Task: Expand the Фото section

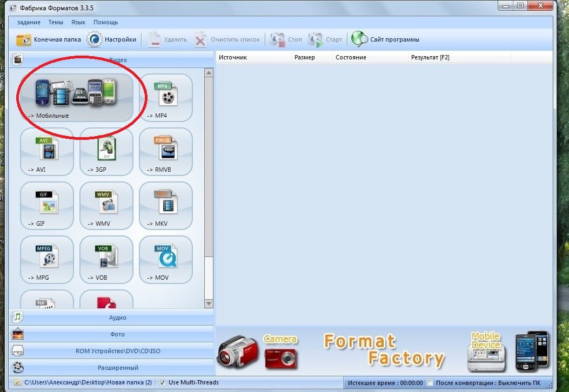Action: tap(111, 334)
